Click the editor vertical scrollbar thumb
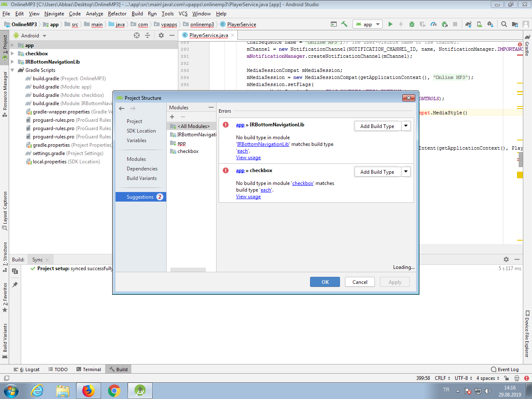This screenshot has width=532, height=399. coord(521,159)
